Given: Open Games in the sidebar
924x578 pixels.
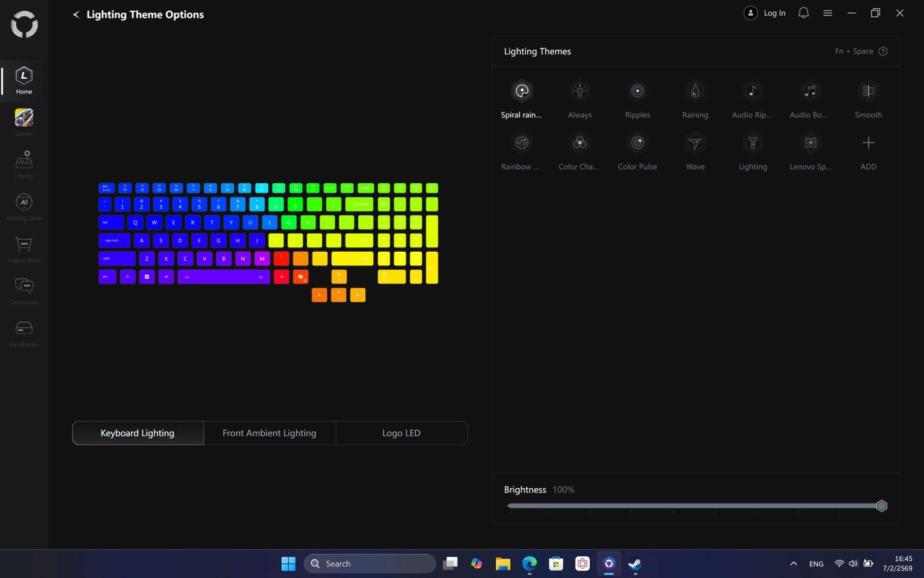Looking at the screenshot, I should [x=24, y=123].
